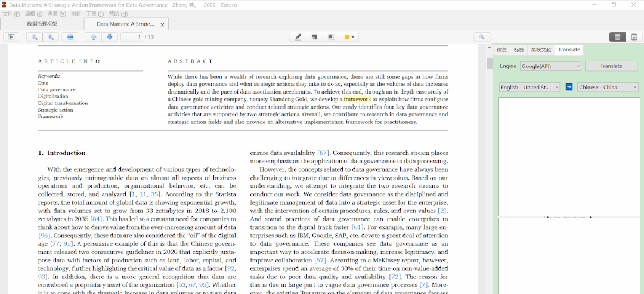
Task: Open the Chinese - China target language dropdown
Action: coord(608,87)
